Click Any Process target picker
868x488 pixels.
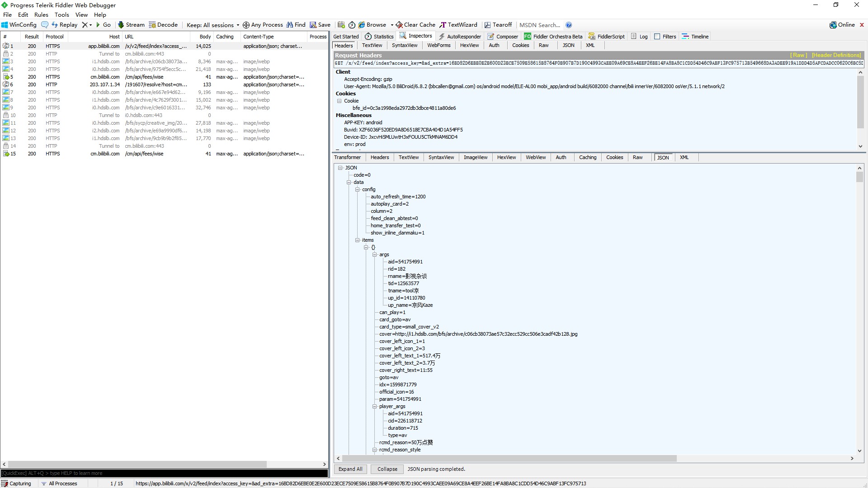[x=263, y=25]
